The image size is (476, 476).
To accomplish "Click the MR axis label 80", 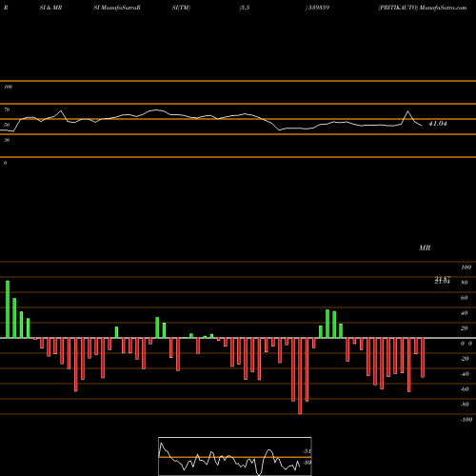I will click(x=465, y=283).
